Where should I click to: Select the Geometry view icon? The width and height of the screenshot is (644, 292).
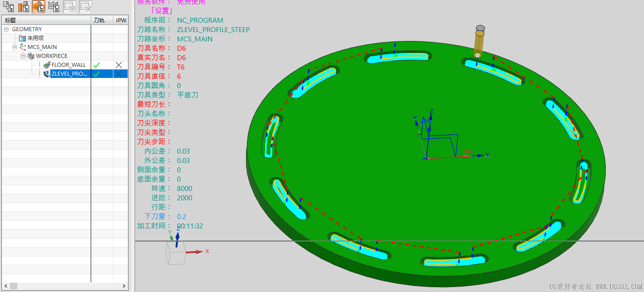point(38,6)
